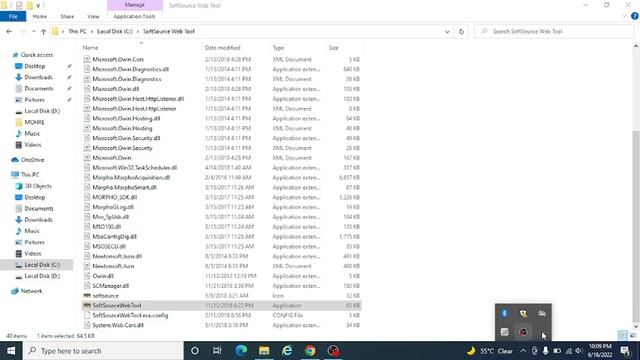640x360 pixels.
Task: Click the Manage contextual tab
Action: 135,5
